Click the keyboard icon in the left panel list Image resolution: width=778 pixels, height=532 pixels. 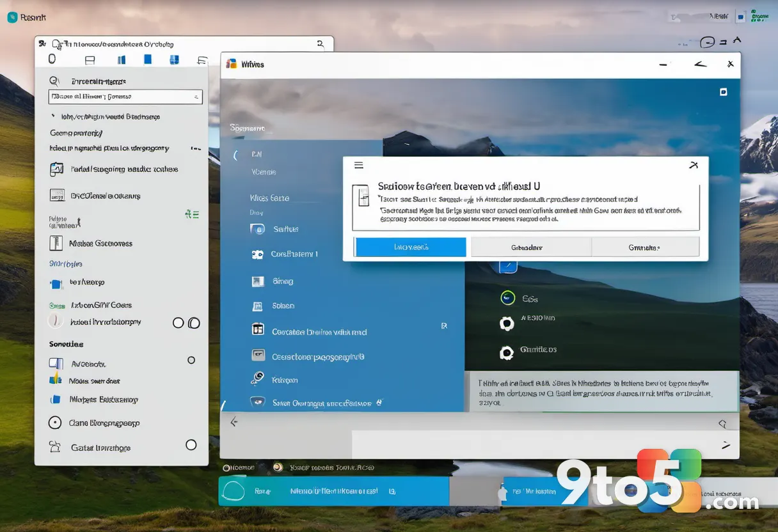pos(57,196)
